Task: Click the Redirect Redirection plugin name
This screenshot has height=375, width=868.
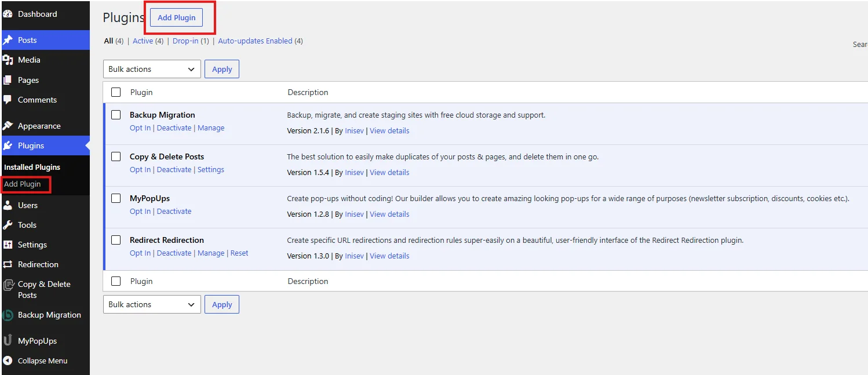Action: click(x=167, y=240)
